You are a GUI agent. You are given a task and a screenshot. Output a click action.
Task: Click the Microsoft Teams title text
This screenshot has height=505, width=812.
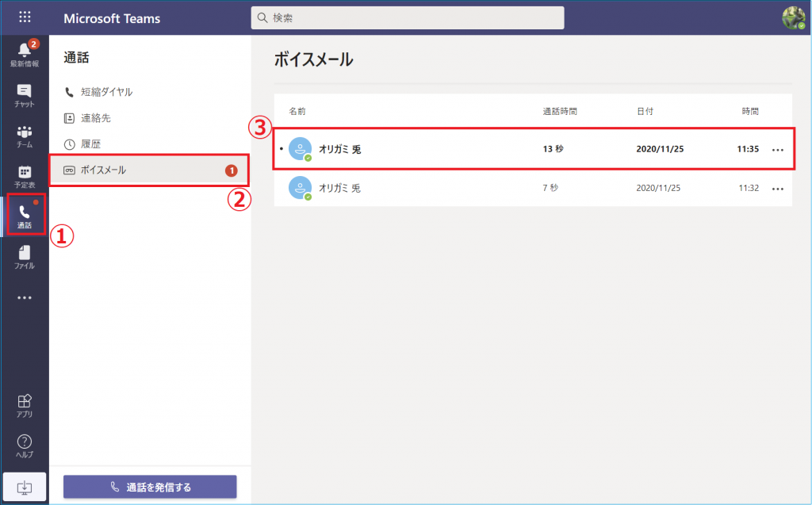point(112,18)
